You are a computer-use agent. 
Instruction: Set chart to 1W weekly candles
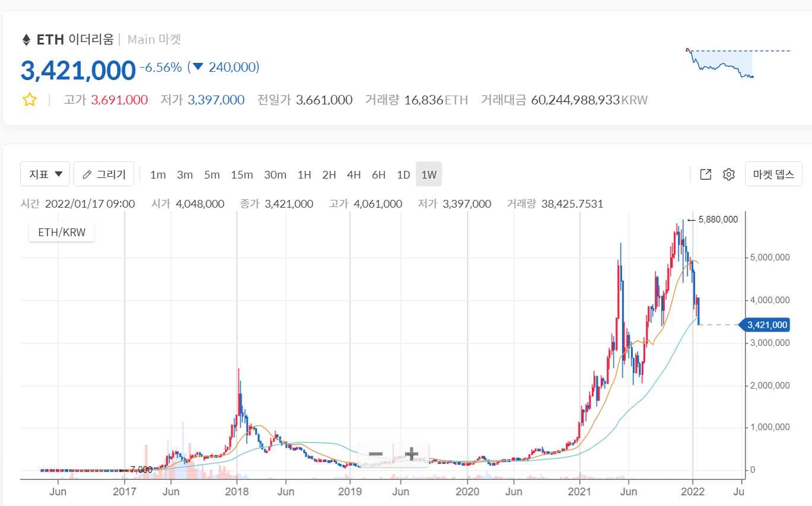point(429,174)
